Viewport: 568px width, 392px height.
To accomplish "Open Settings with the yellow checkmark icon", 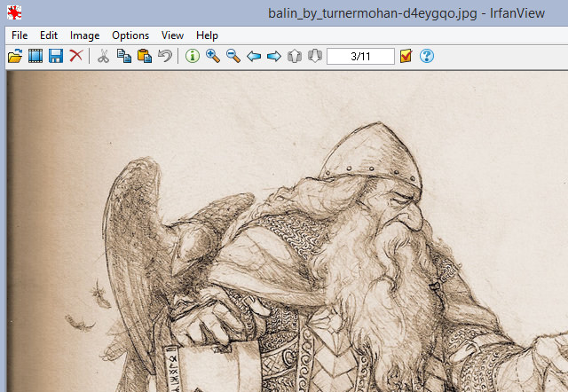I will pyautogui.click(x=406, y=56).
